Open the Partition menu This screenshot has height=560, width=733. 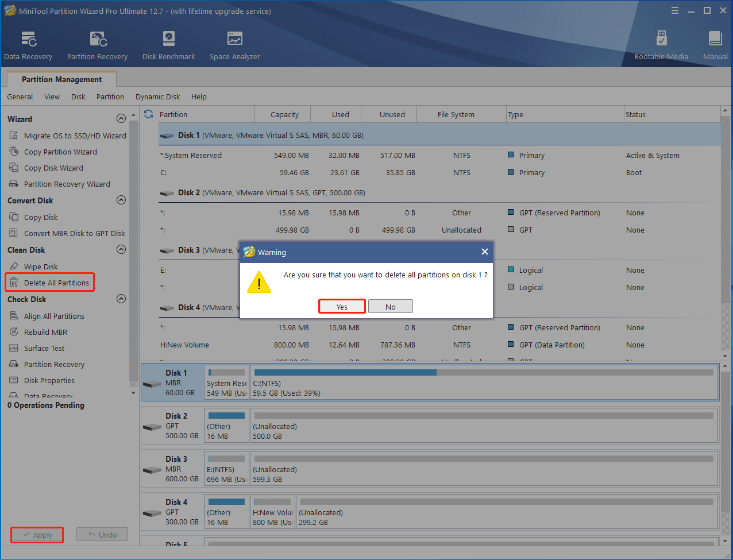[110, 96]
